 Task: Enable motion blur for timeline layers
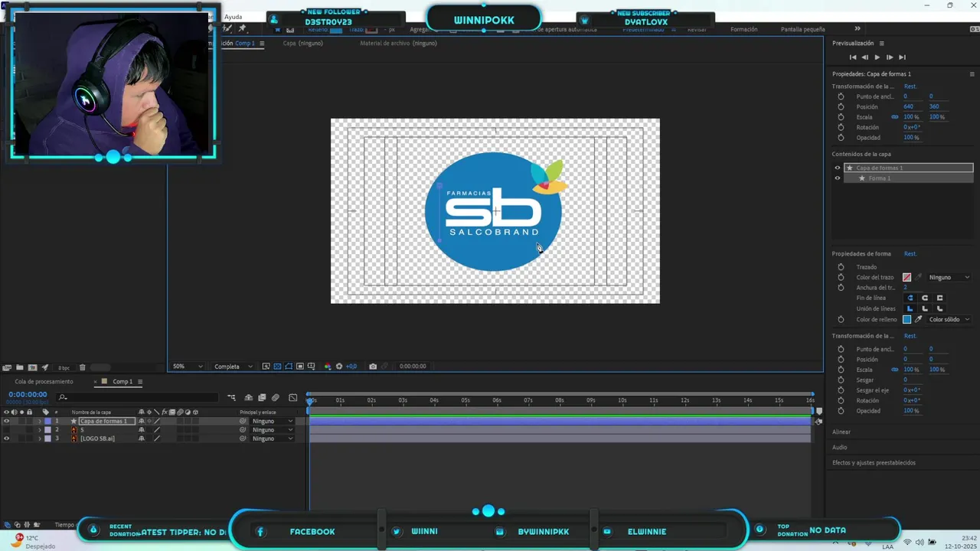tap(276, 398)
